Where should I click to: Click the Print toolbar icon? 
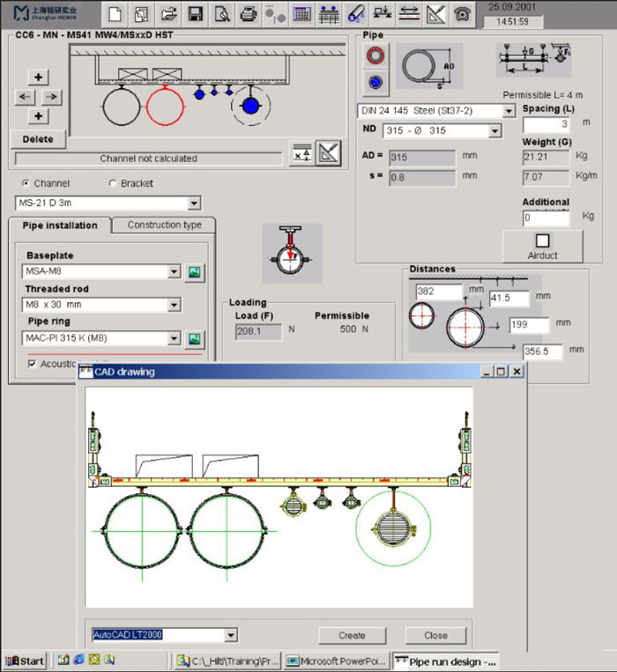pos(249,14)
